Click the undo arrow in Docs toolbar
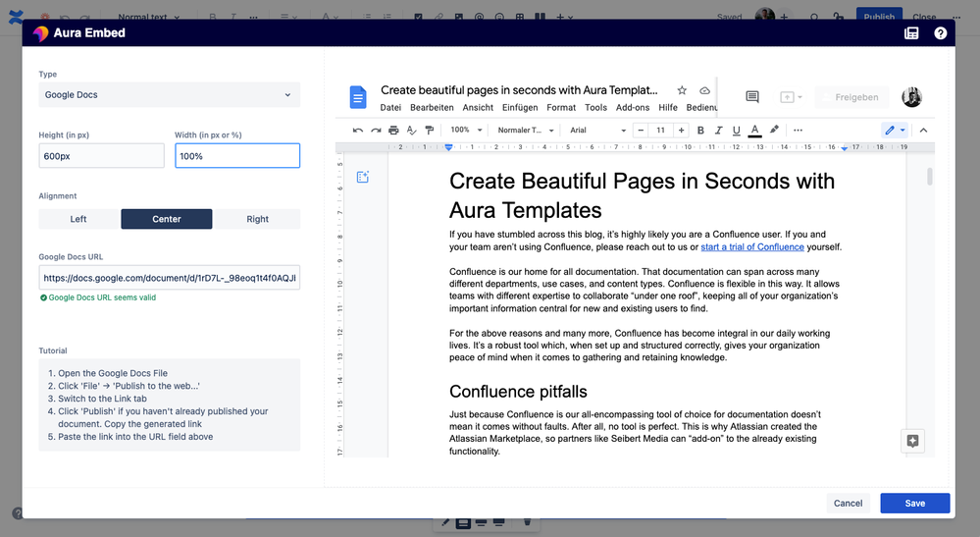This screenshot has width=980, height=537. click(358, 130)
